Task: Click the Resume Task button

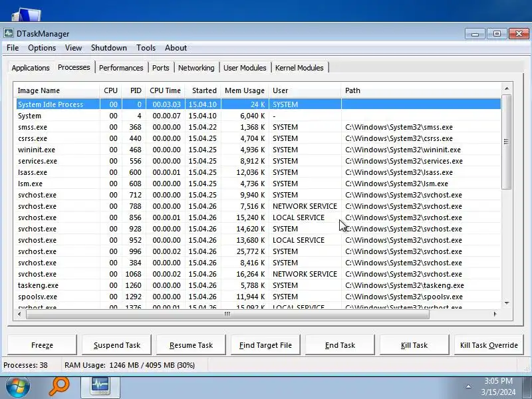Action: coord(191,345)
